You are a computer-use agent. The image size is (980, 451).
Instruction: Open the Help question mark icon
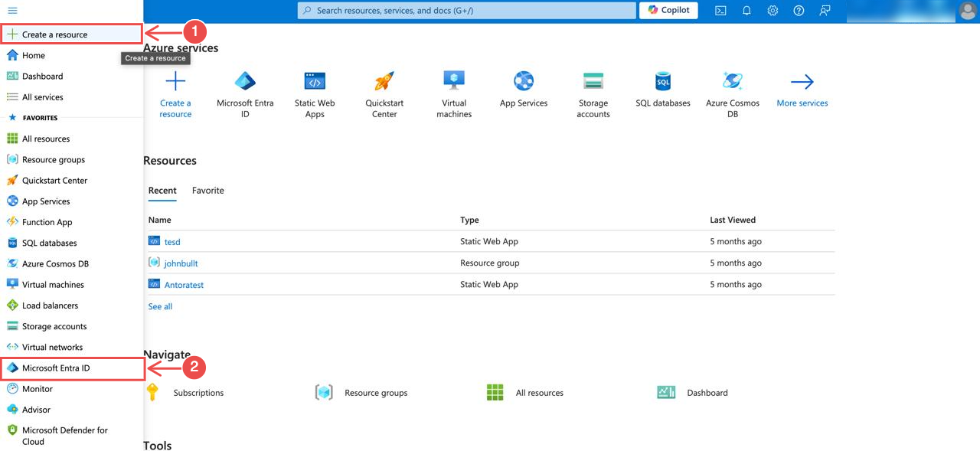pos(798,10)
